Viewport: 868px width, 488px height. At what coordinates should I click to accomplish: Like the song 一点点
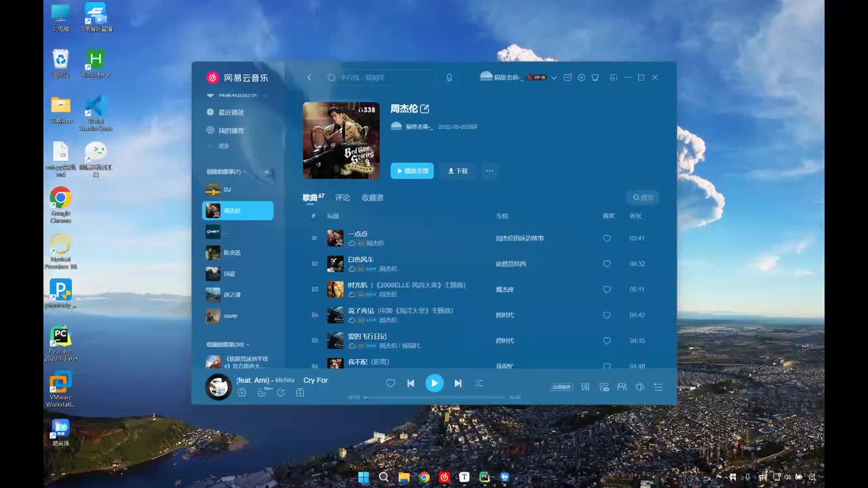(x=607, y=239)
